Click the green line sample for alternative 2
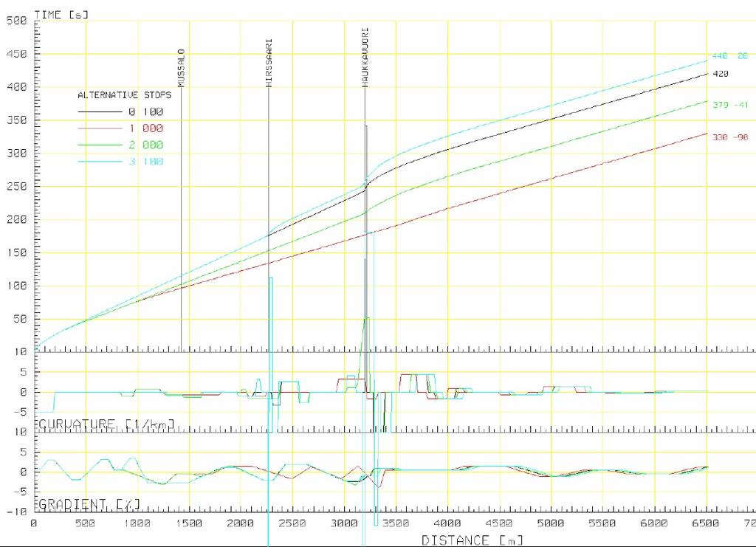The image size is (756, 547). 100,145
